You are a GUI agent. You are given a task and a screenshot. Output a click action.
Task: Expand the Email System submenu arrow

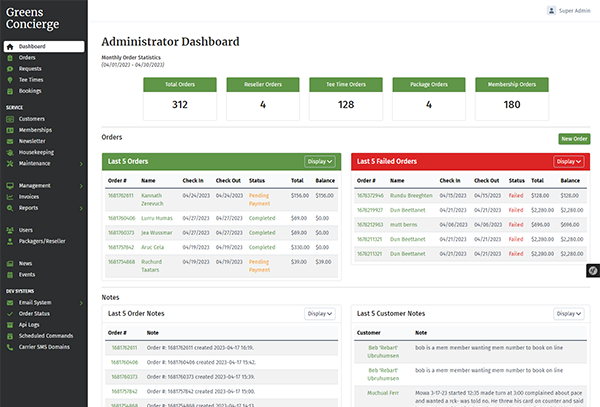coord(81,303)
